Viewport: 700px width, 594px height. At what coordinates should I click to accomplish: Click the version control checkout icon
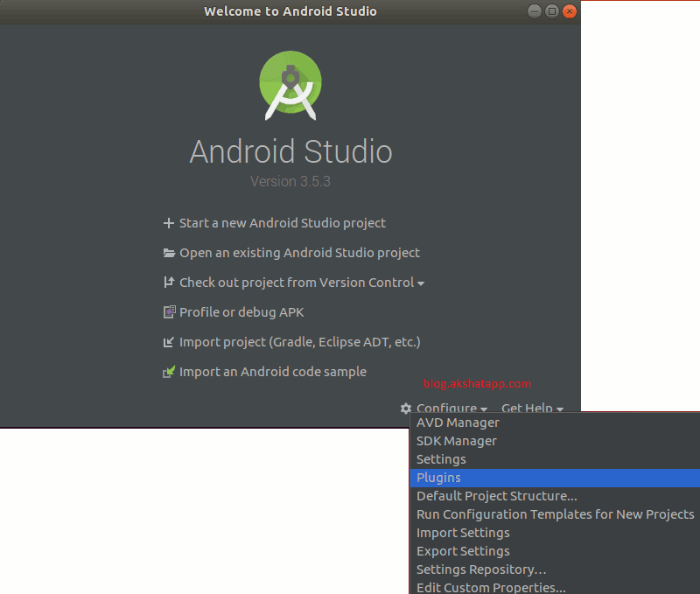(x=168, y=282)
